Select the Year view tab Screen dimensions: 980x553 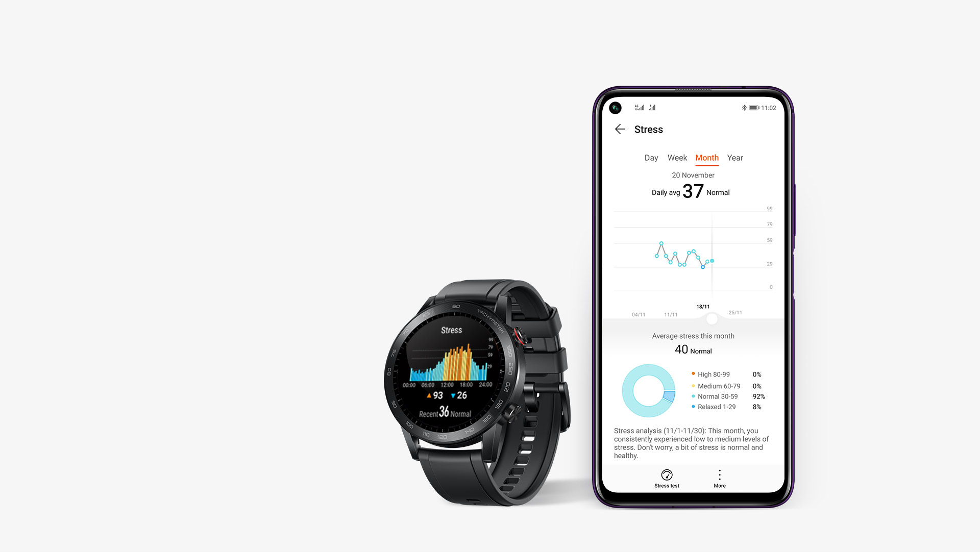click(734, 158)
